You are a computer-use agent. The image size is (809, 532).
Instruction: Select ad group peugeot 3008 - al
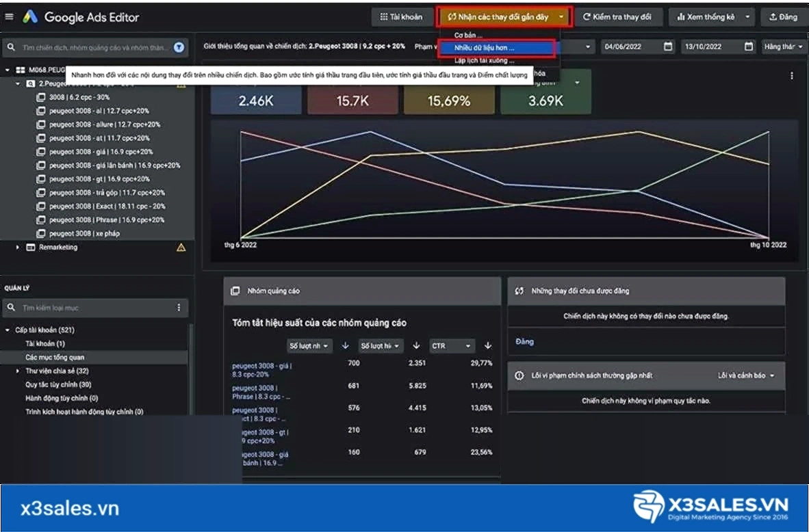[x=98, y=111]
